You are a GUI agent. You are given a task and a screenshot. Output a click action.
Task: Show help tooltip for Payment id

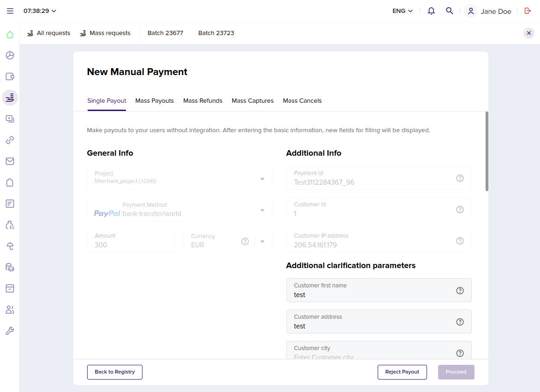pos(460,178)
